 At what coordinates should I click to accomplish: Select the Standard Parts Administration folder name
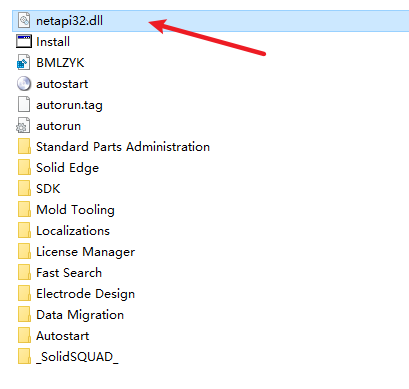click(x=123, y=147)
